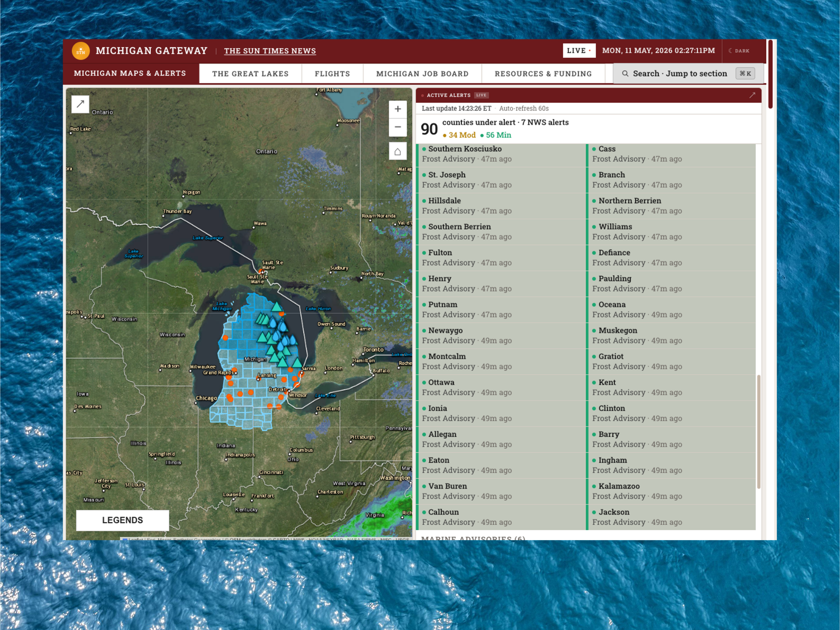This screenshot has width=840, height=630.
Task: Open Michigan Maps & Alerts tab
Action: click(x=130, y=73)
